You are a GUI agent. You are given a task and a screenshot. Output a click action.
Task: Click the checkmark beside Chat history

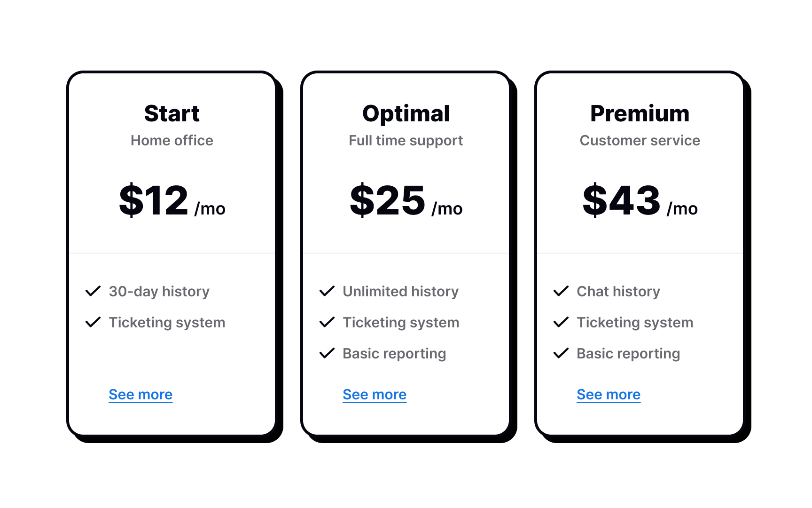click(561, 291)
